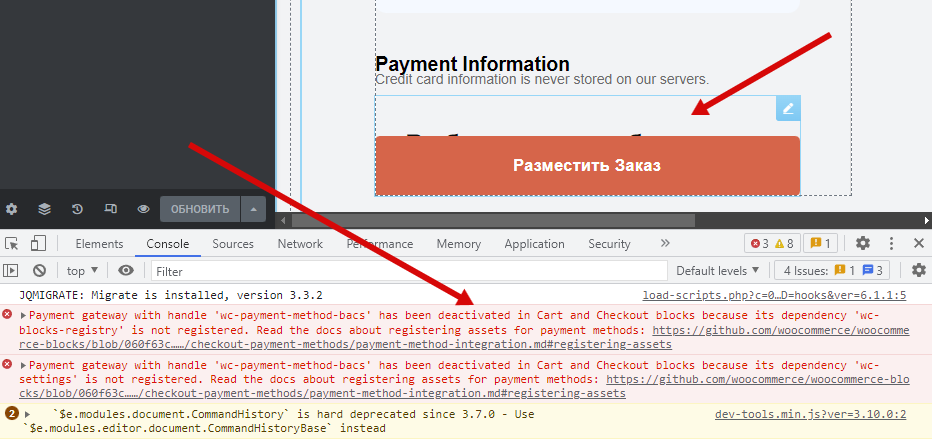This screenshot has height=444, width=932.
Task: Activate the DevTools inspect element picker
Action: [12, 244]
